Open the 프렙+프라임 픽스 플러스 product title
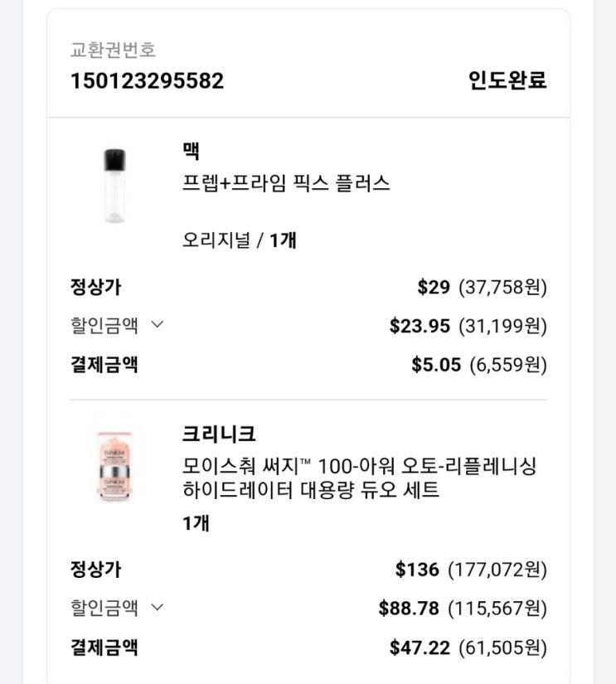This screenshot has height=684, width=616. point(286,183)
